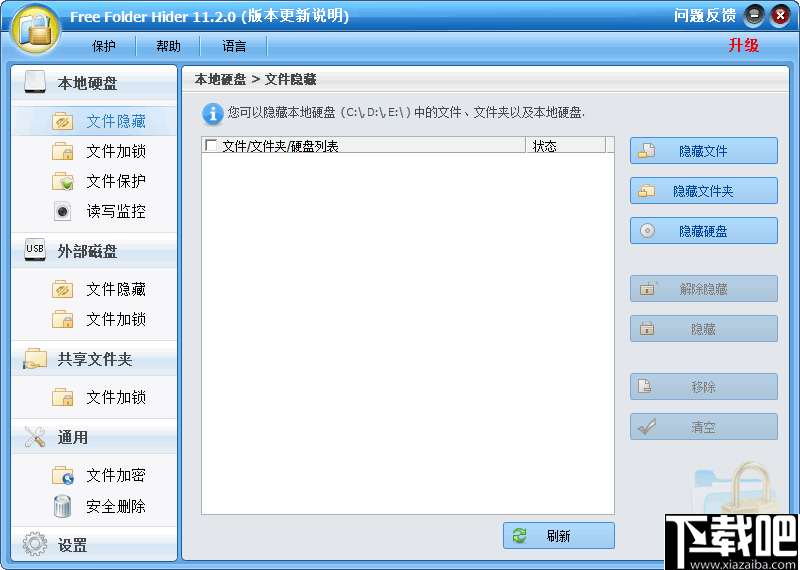Viewport: 800px width, 570px height.
Task: Click the locked folder icon under 外部磁盘
Action: 63,319
